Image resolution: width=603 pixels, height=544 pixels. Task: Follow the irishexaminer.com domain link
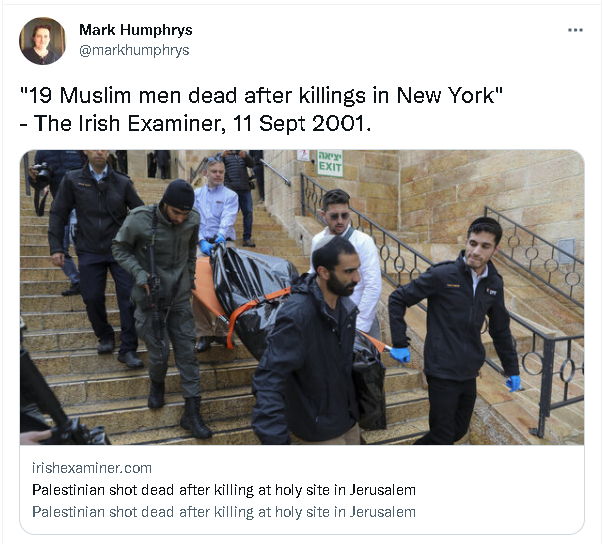(92, 468)
